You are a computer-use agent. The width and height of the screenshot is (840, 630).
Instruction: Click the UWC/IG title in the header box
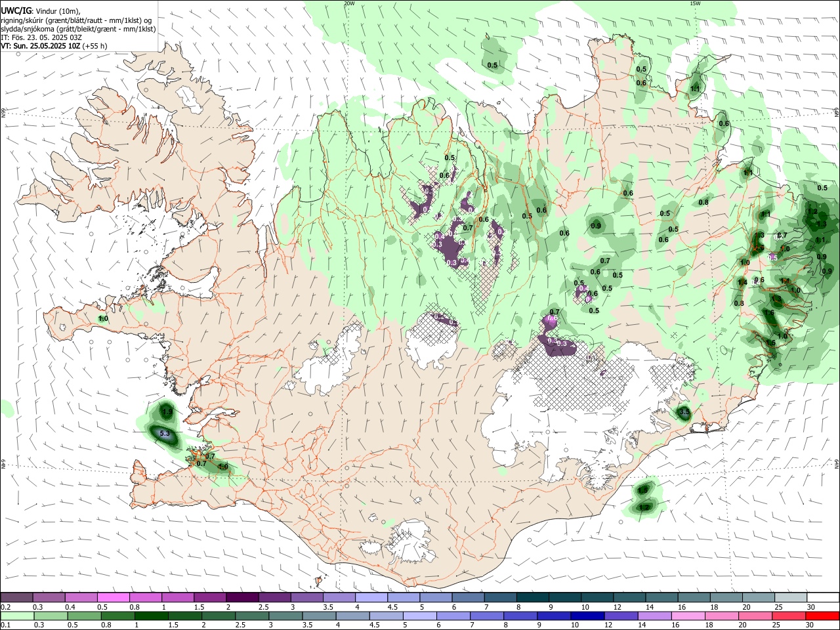pos(15,11)
